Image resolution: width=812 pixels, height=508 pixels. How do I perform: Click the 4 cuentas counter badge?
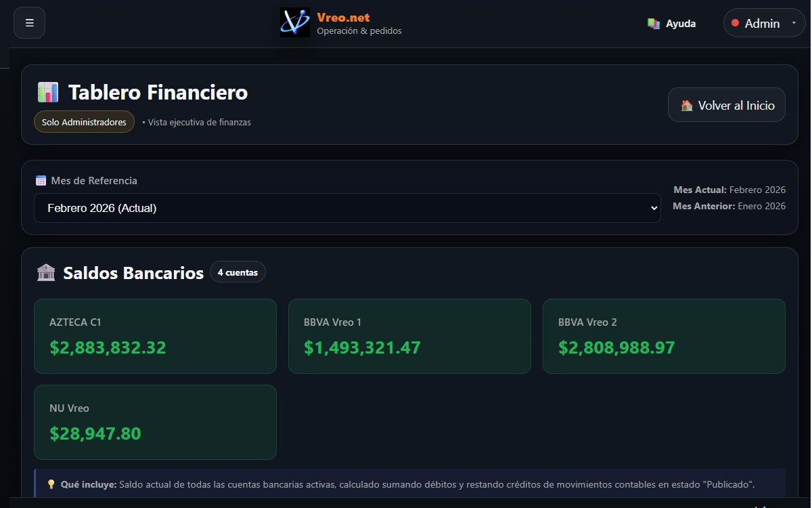pos(238,272)
